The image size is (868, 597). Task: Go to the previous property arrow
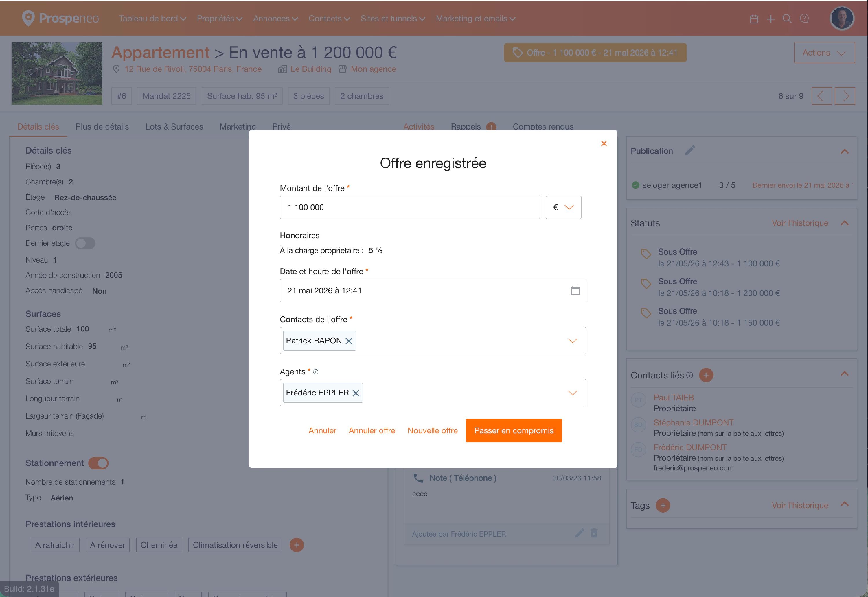(x=822, y=96)
